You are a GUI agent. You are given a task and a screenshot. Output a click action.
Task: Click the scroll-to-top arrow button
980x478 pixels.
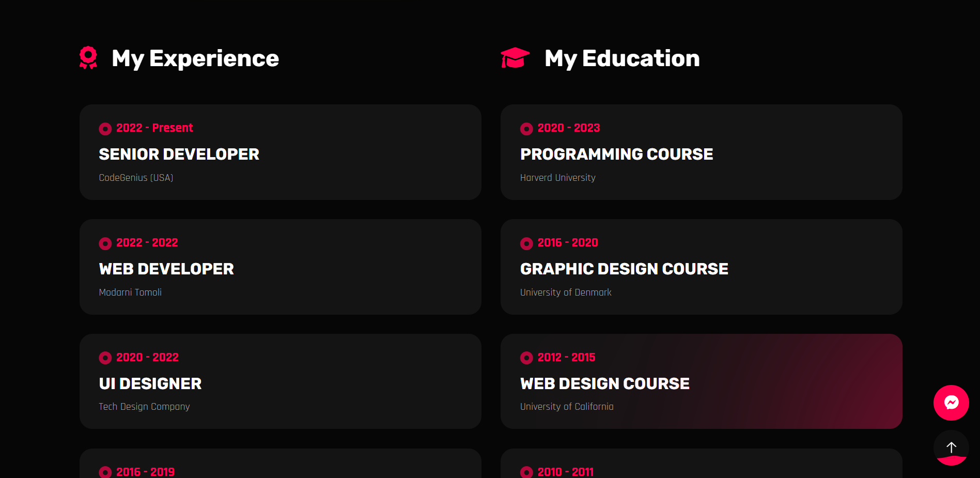[951, 448]
